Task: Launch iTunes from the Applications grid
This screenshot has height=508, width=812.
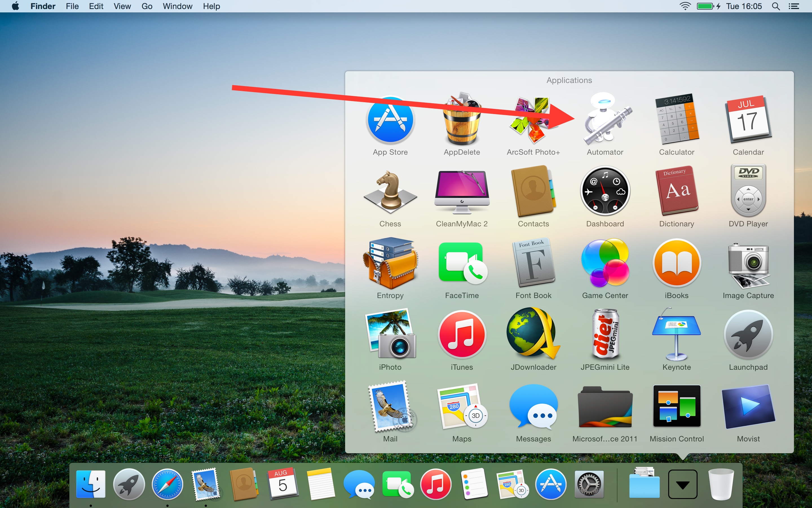Action: point(462,335)
